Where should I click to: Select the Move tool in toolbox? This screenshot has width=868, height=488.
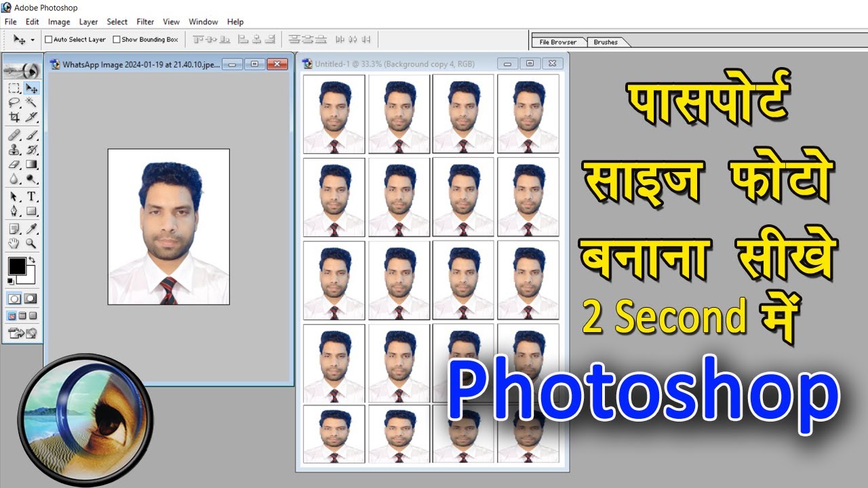(x=31, y=89)
